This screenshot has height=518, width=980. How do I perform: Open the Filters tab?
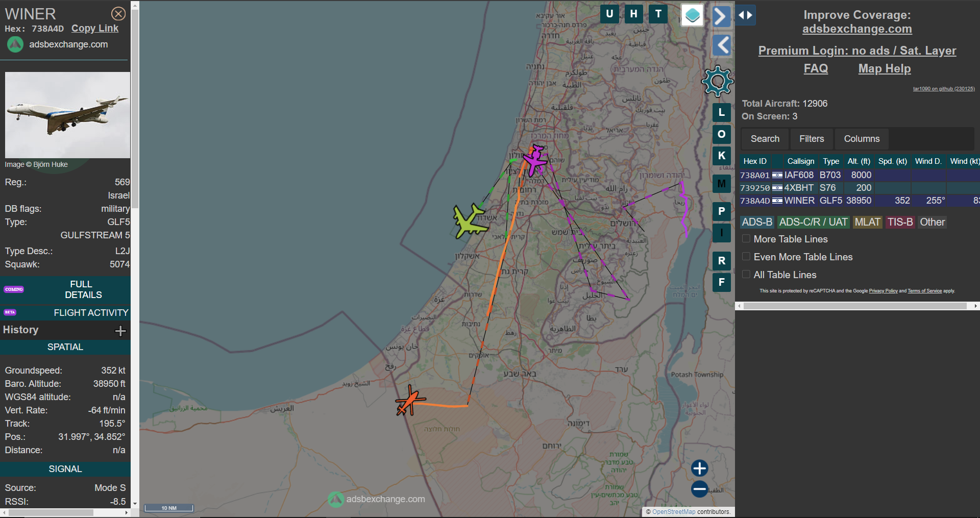pyautogui.click(x=812, y=139)
